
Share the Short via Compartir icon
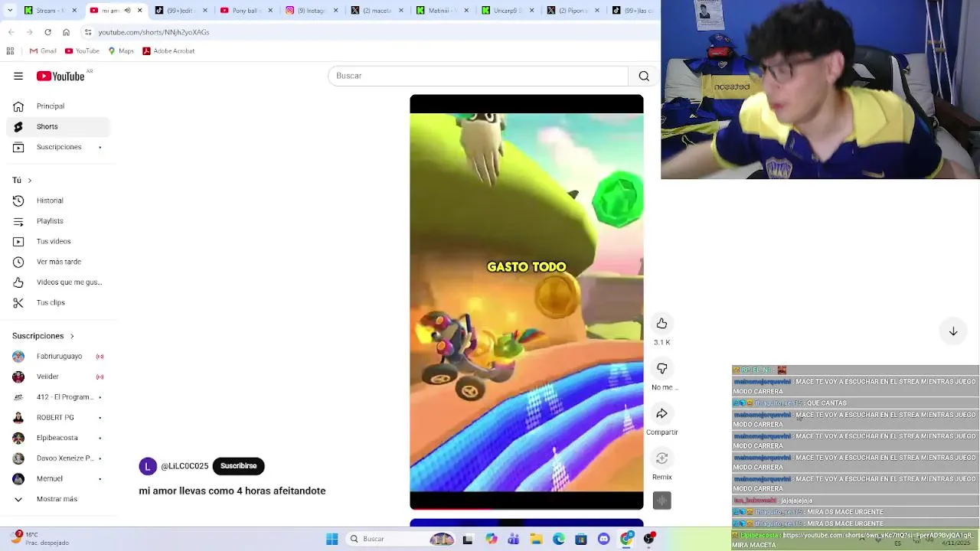click(x=661, y=414)
